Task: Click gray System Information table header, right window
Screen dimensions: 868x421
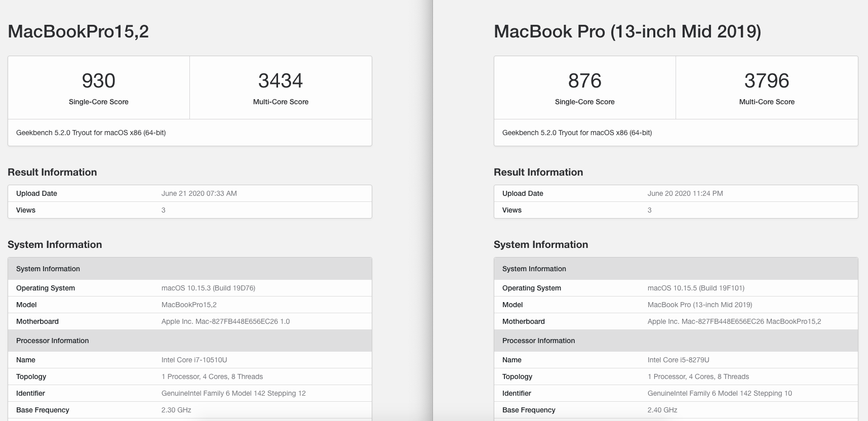Action: 676,269
